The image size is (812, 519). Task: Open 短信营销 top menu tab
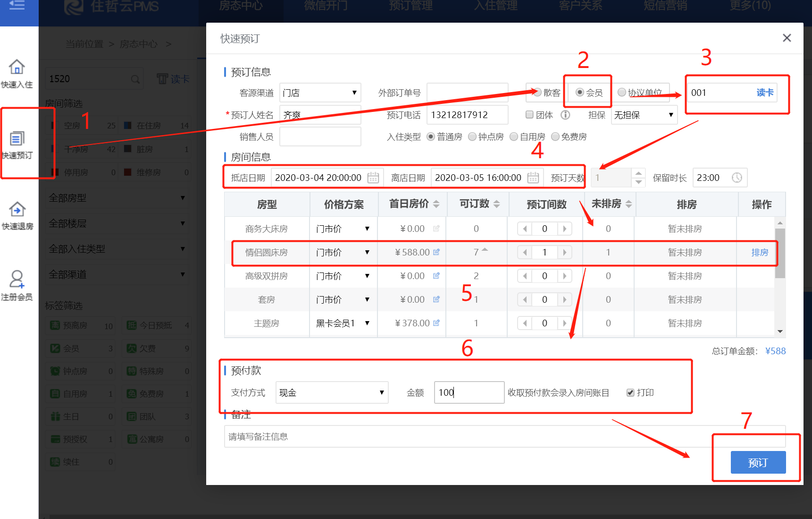[666, 6]
